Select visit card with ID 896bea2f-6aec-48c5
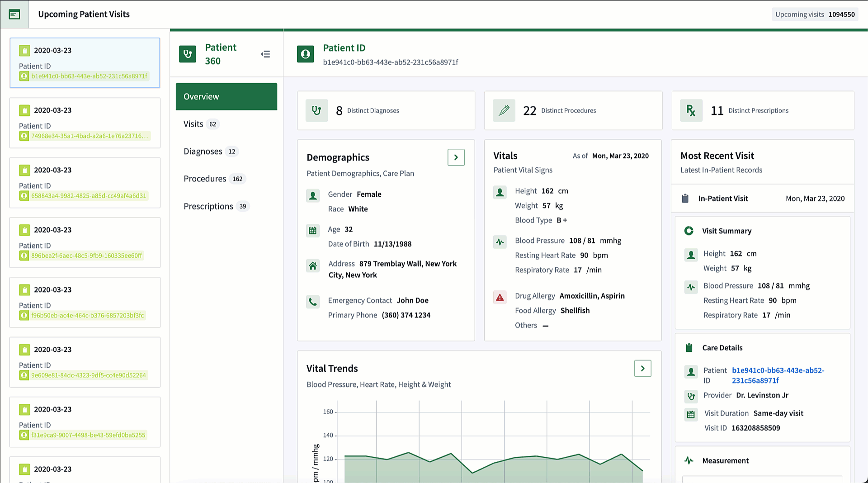 click(x=85, y=242)
